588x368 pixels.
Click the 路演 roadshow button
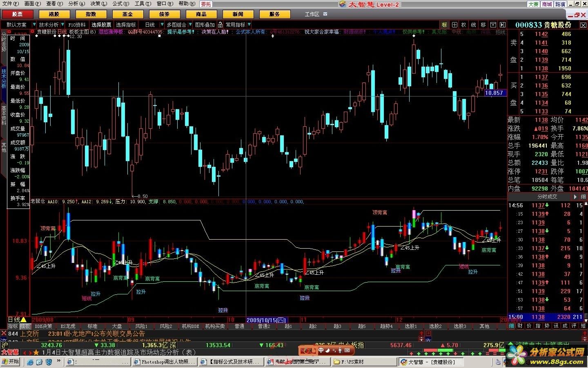coord(560,4)
